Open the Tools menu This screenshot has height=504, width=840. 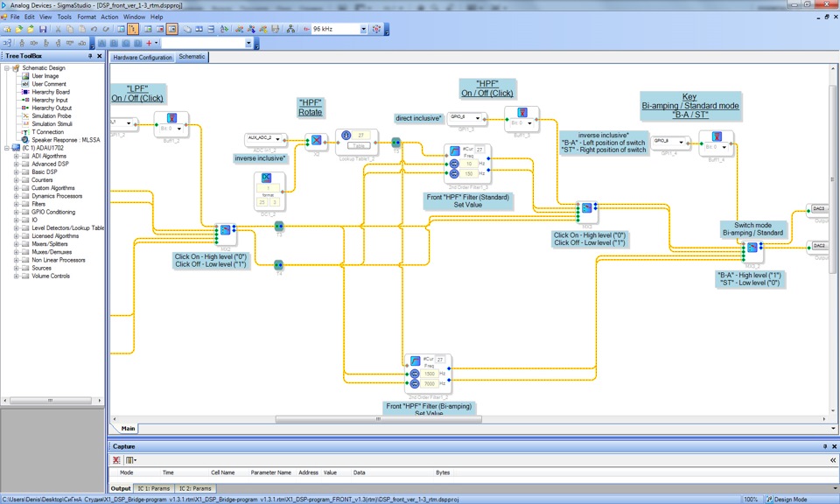[64, 17]
